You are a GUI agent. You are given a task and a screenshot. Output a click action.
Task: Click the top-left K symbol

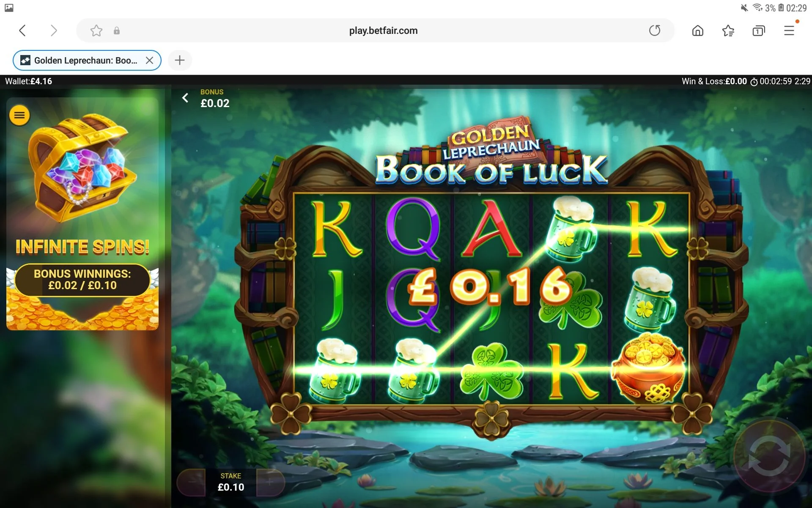coord(337,229)
